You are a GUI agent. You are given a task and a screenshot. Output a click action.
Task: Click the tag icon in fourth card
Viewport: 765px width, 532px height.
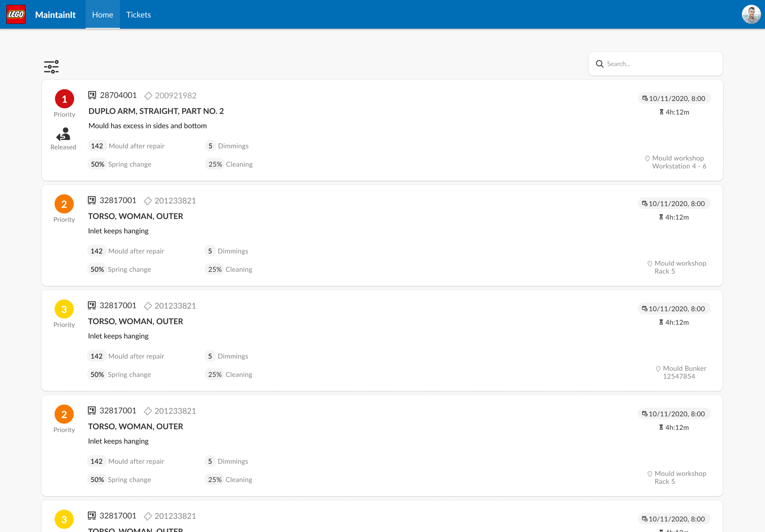point(147,412)
